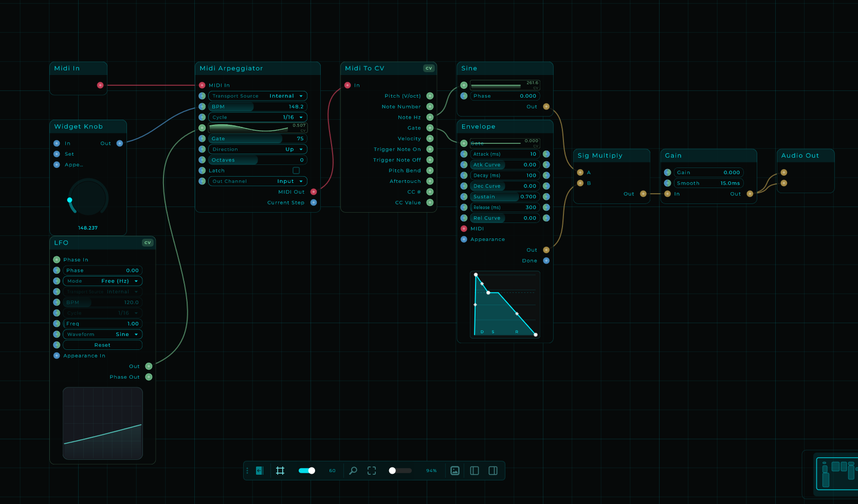This screenshot has height=504, width=858.
Task: Click the Octaves slider in Arpeggiator
Action: coord(258,160)
